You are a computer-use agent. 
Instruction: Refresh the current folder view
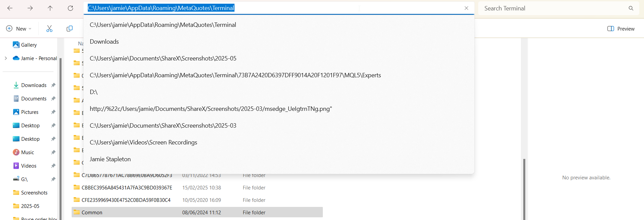[70, 8]
